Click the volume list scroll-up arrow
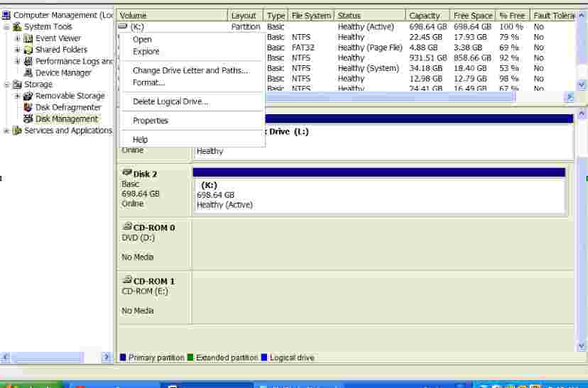This screenshot has width=588, height=388. click(x=582, y=16)
